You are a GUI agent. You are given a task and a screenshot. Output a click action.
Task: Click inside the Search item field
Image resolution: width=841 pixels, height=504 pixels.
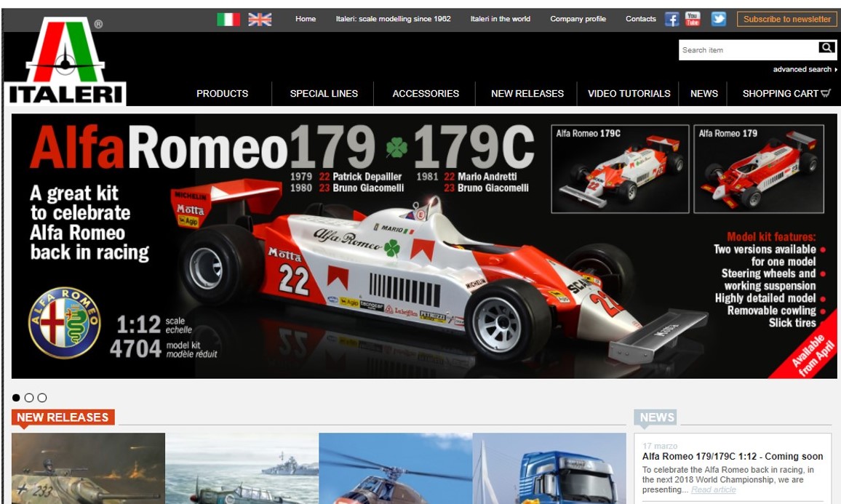pos(746,50)
